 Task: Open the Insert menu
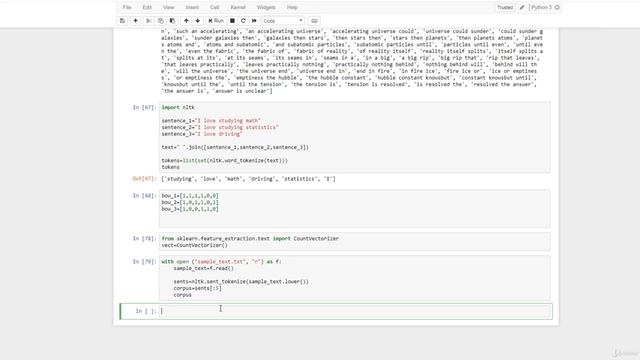[x=192, y=7]
